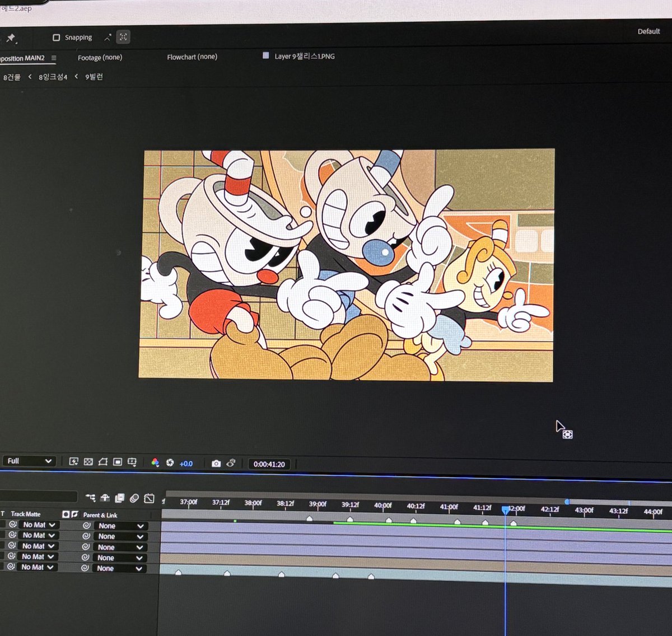Open the Full resolution dropdown
Viewport: 672px width, 636px height.
pos(30,461)
